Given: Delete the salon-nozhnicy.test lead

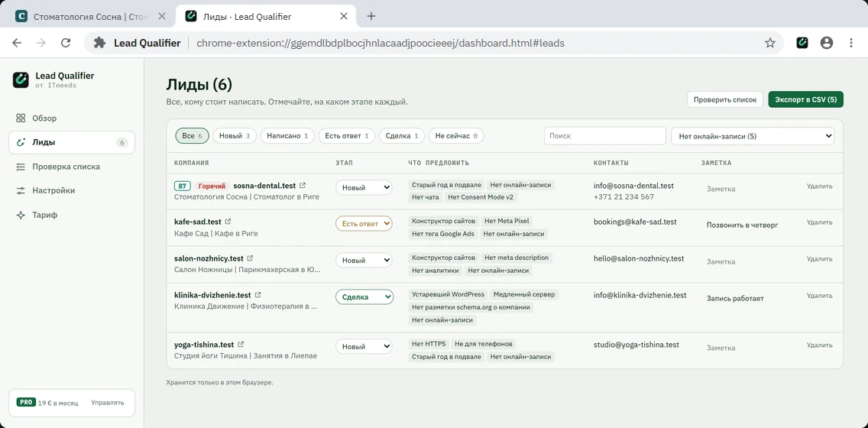Looking at the screenshot, I should tap(819, 258).
